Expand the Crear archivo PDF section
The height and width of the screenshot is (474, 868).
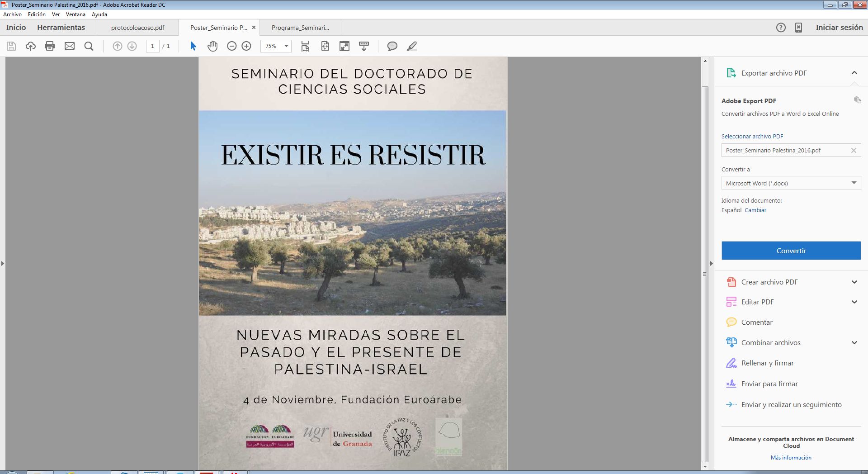854,282
